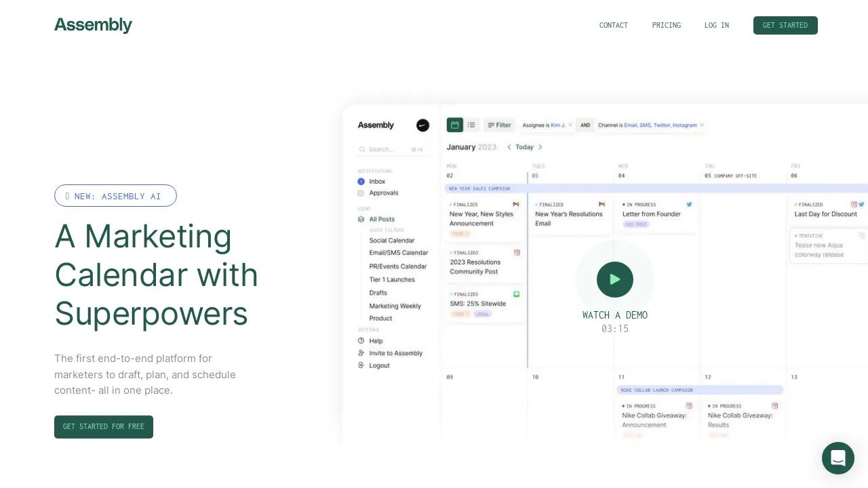Select the Tier 1 Launches filter
The height and width of the screenshot is (488, 868).
392,279
